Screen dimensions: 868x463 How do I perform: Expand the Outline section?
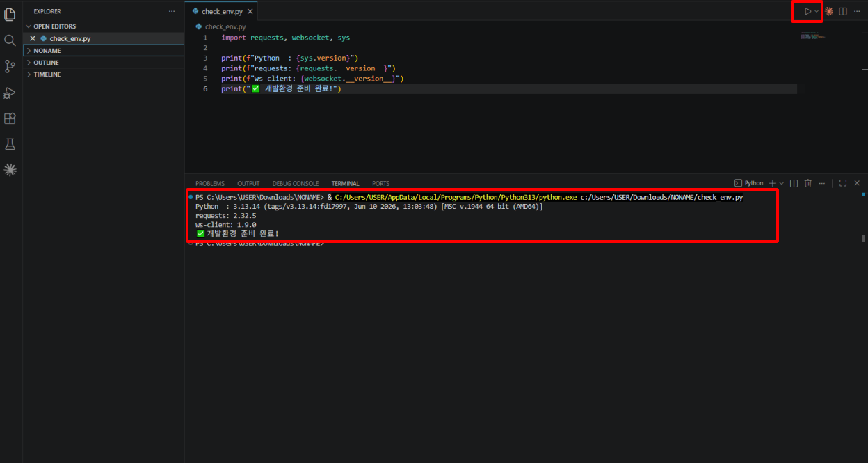click(x=104, y=63)
